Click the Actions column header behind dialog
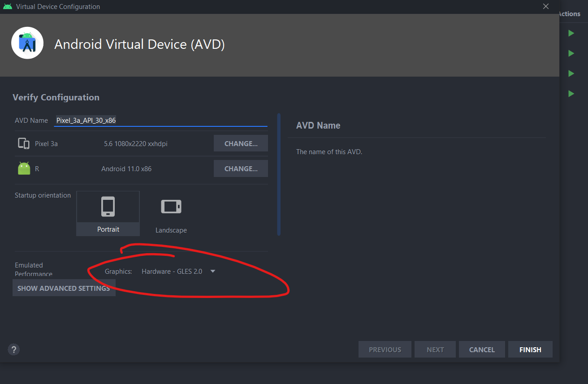The width and height of the screenshot is (588, 384). pyautogui.click(x=570, y=14)
